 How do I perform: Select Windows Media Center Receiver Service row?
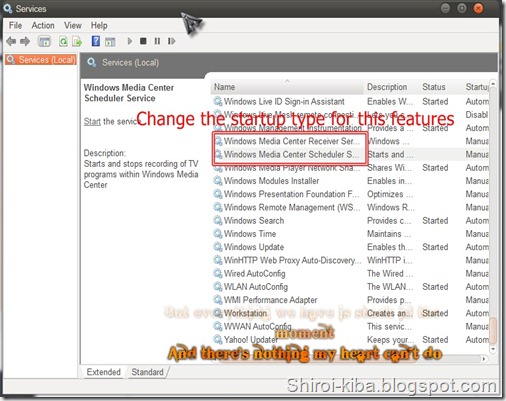[x=350, y=141]
